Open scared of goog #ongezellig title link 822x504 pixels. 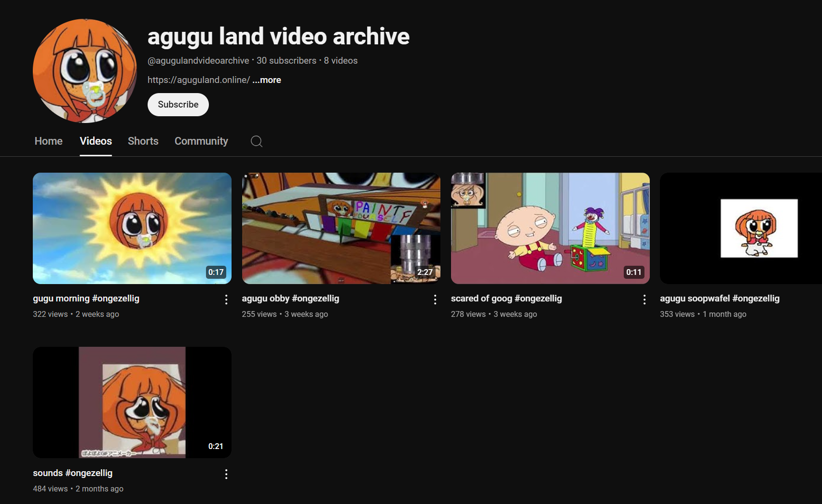tap(507, 299)
